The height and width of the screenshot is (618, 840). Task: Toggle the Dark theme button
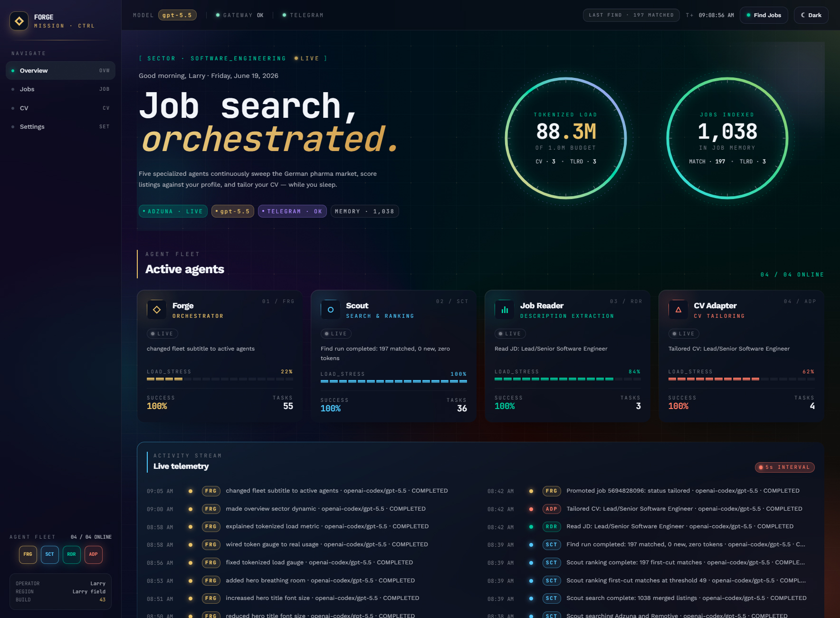(x=811, y=15)
